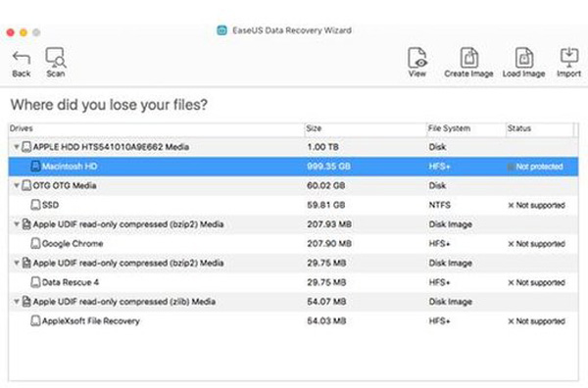588x388 pixels.
Task: Click the X icon on the SSD status
Action: (x=511, y=206)
